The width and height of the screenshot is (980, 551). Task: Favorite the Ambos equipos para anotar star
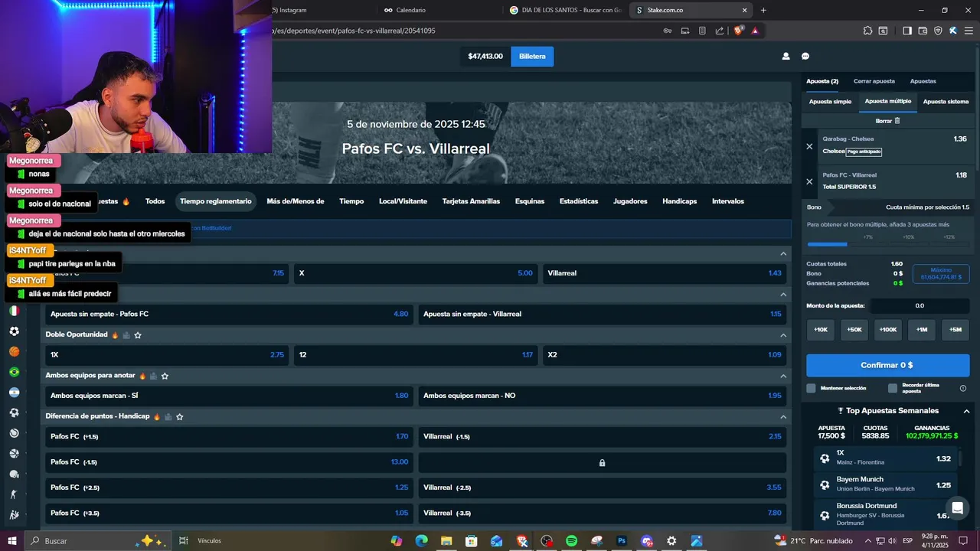click(x=165, y=376)
